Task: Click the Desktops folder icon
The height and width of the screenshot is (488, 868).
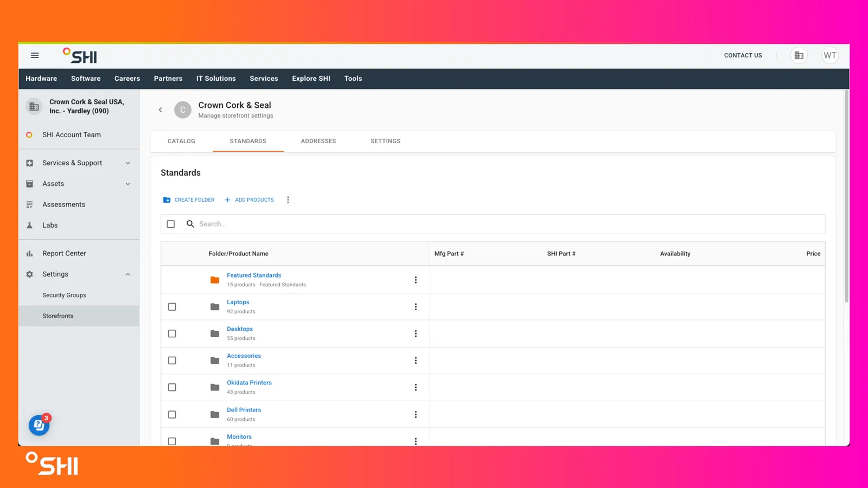Action: coord(215,333)
